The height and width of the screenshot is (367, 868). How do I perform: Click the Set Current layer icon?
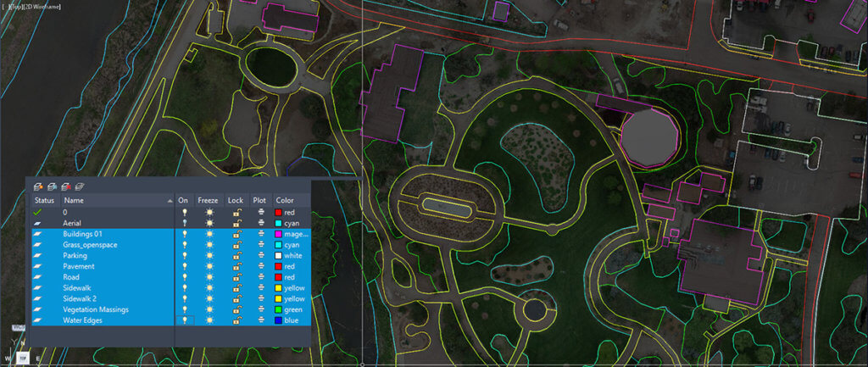pos(79,186)
